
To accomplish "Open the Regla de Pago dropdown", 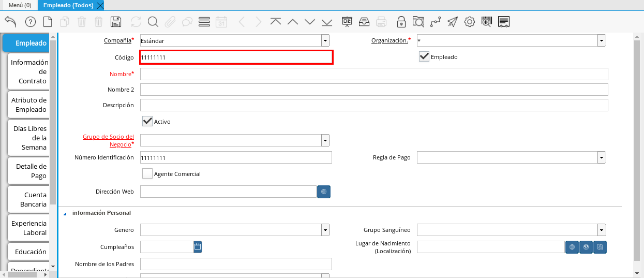I will point(601,157).
